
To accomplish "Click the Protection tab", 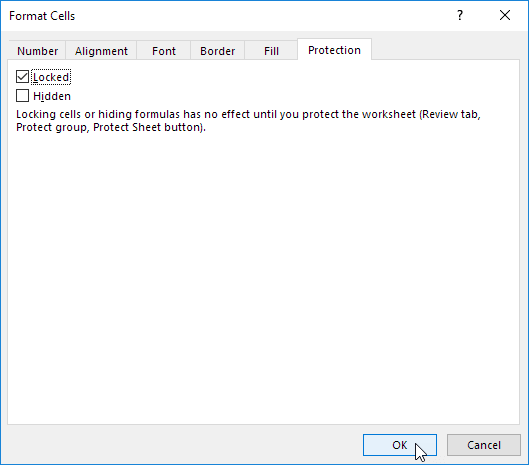I will (x=334, y=50).
